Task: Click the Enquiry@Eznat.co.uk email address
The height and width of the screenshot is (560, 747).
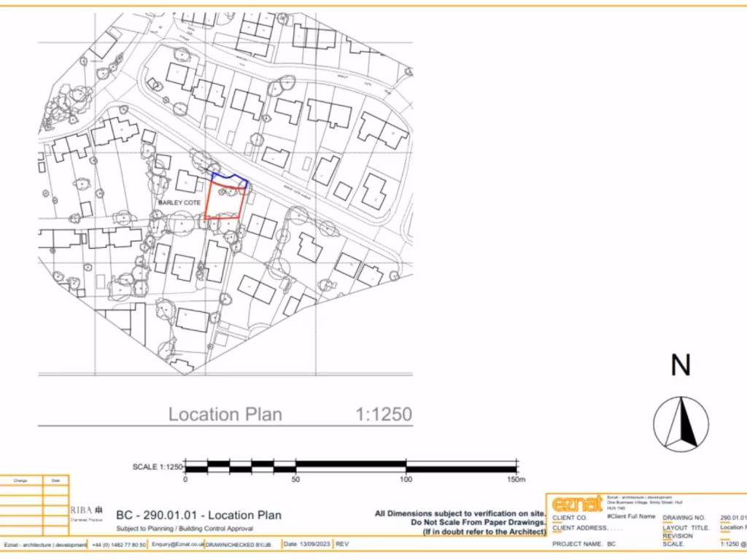Action: 176,544
